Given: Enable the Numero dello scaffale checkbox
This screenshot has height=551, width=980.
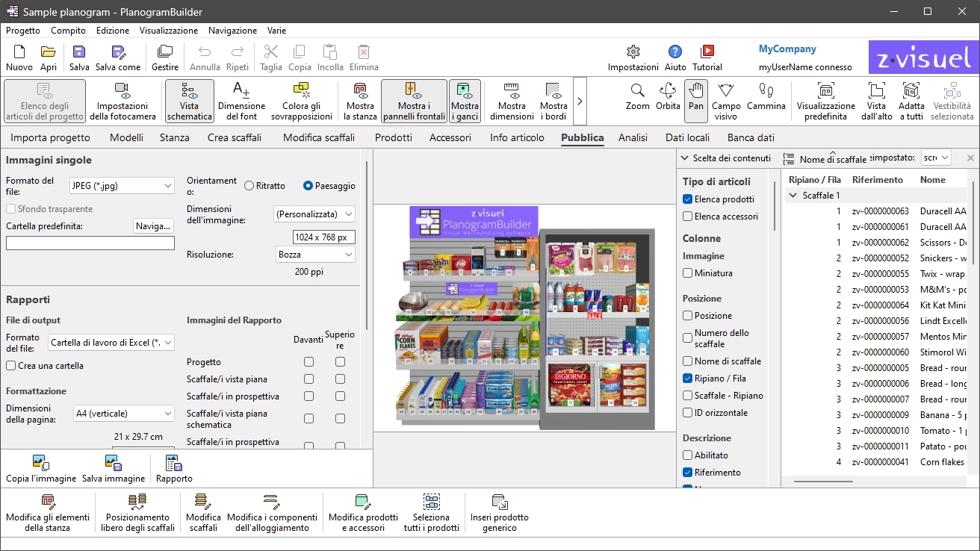Looking at the screenshot, I should tap(688, 338).
